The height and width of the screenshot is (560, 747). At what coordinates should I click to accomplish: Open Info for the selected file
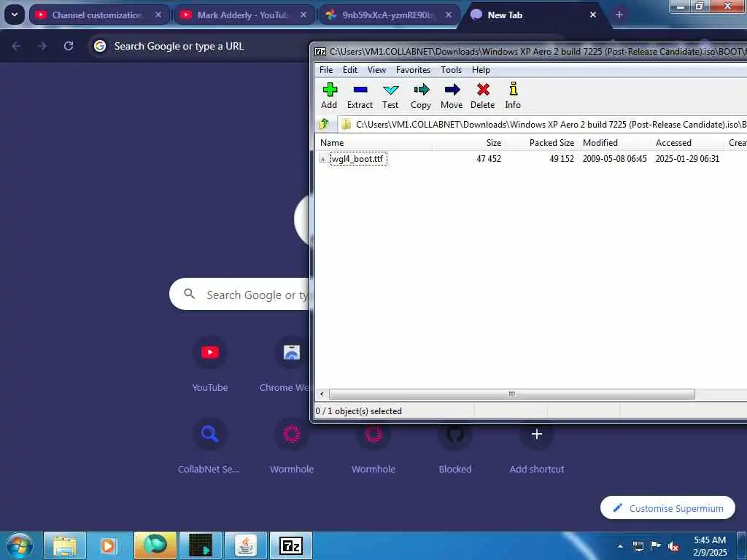coord(513,96)
